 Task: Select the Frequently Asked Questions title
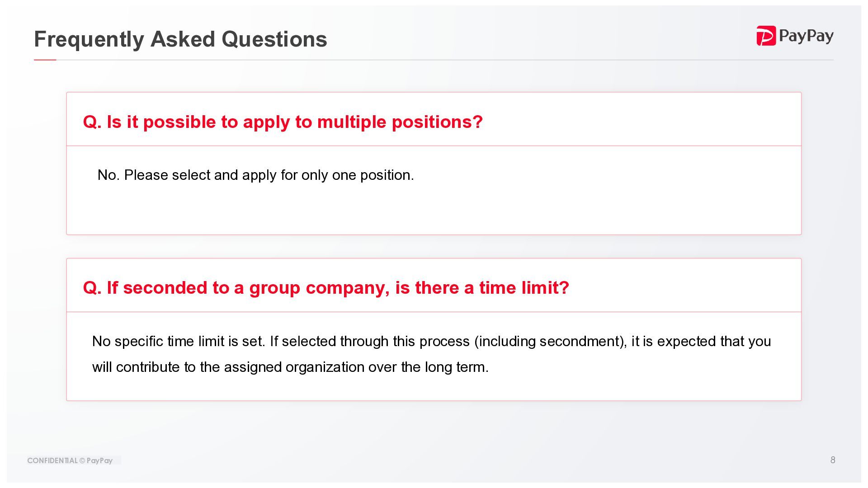click(x=180, y=39)
